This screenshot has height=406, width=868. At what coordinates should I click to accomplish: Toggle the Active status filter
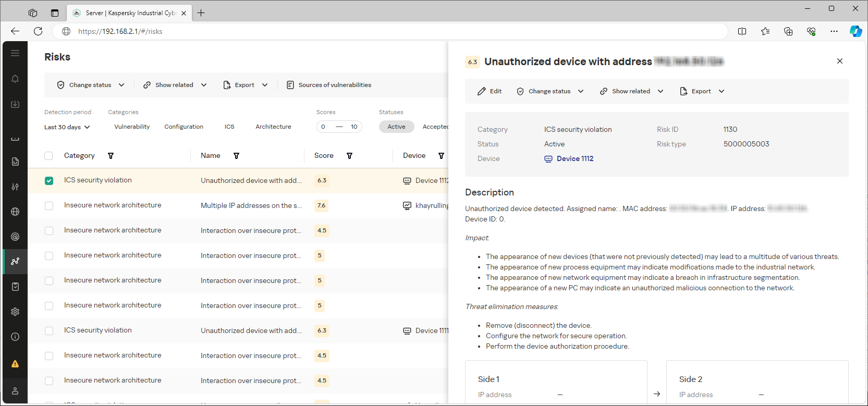pos(396,127)
